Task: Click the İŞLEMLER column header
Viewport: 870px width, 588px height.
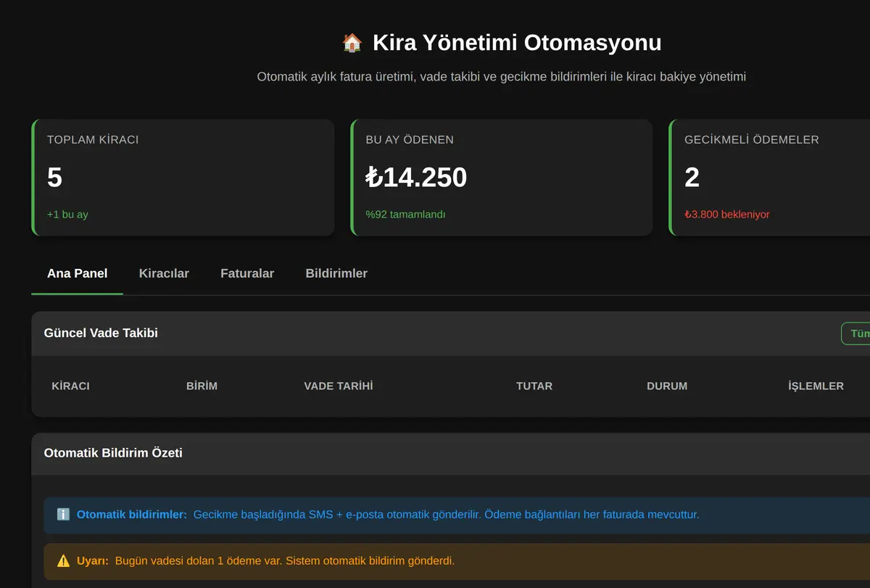Action: click(816, 386)
